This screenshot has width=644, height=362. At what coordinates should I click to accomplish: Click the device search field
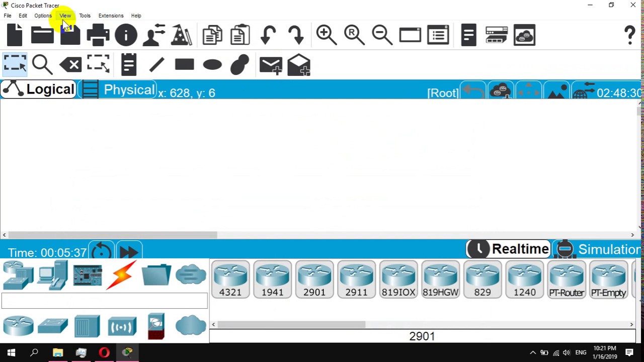tap(104, 300)
